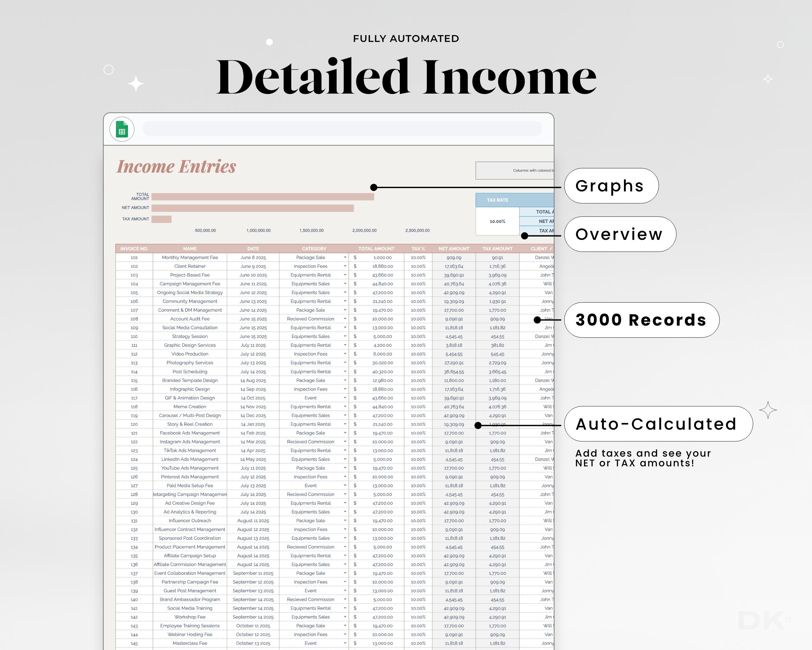
Task: Click date cell 14 Aug 2025
Action: click(253, 380)
